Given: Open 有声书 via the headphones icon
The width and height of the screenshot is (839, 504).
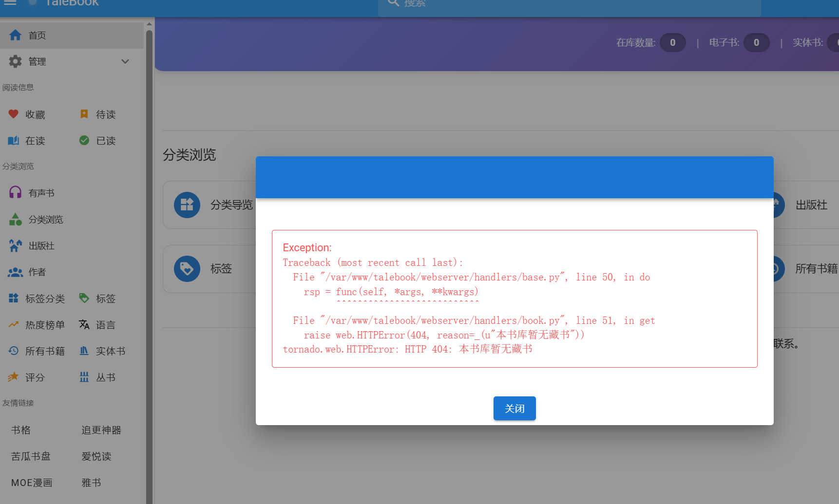Looking at the screenshot, I should 15,192.
